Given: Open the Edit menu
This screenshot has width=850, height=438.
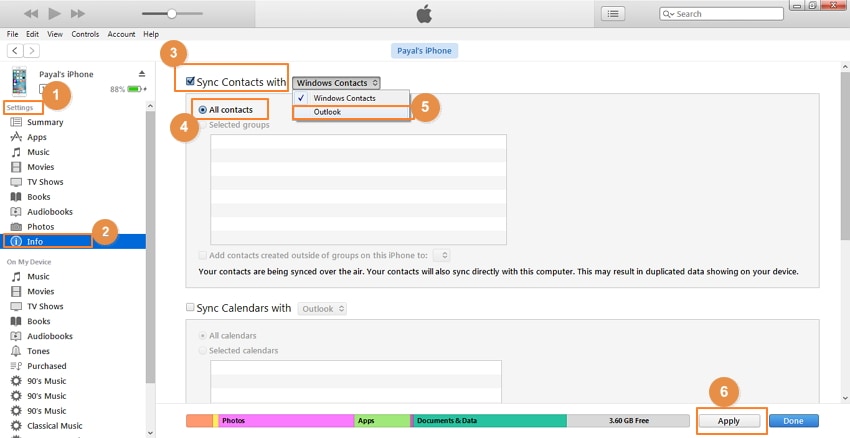Looking at the screenshot, I should coord(33,34).
